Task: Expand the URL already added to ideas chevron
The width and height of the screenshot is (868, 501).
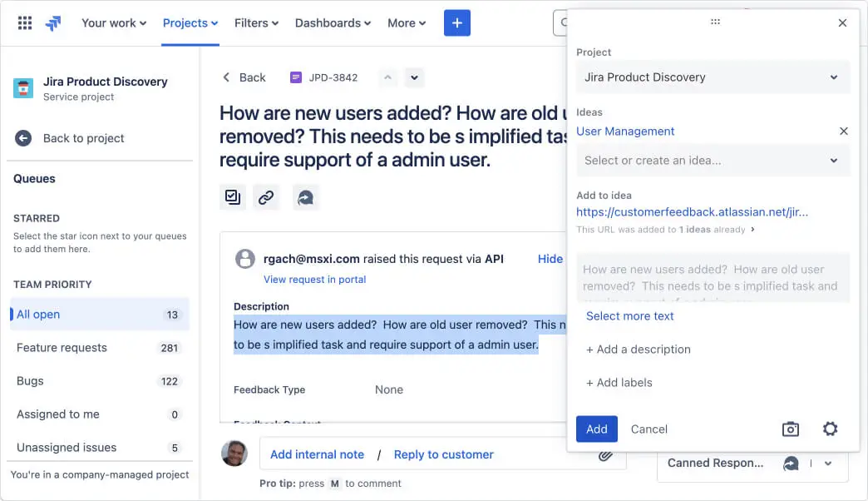Action: click(753, 229)
